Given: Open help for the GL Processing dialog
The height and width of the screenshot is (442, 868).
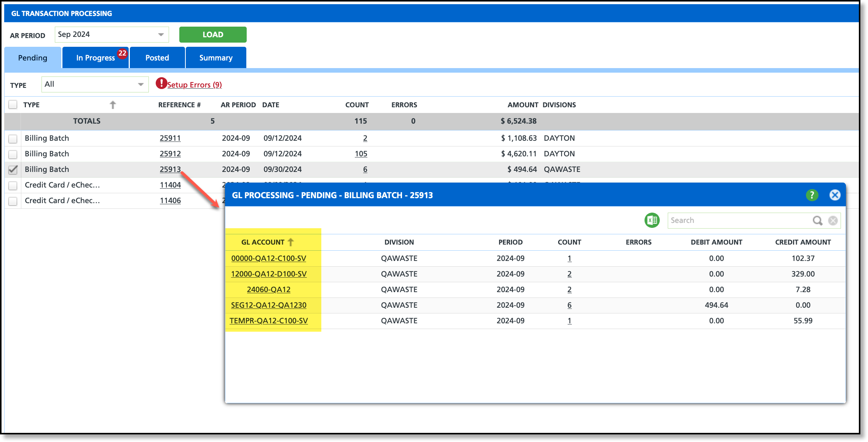Looking at the screenshot, I should tap(812, 195).
